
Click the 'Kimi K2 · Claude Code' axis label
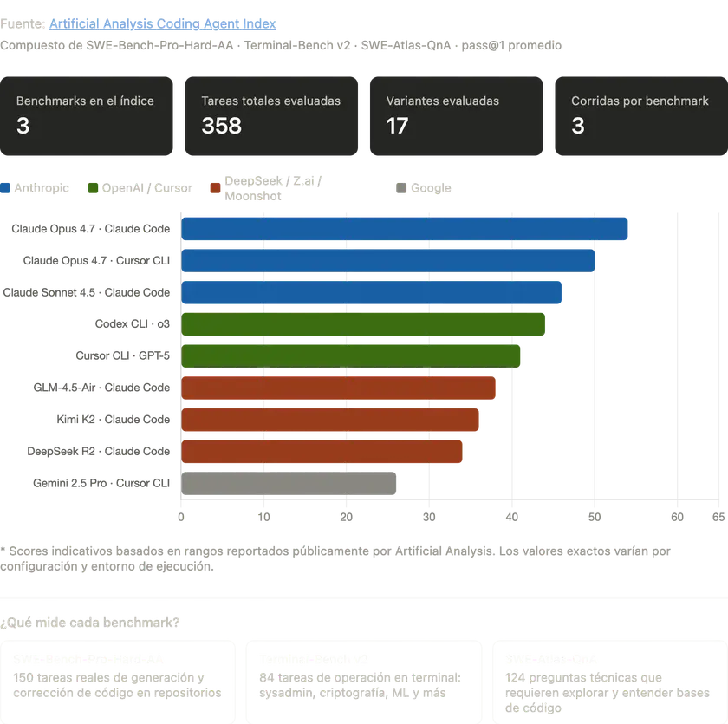click(x=114, y=420)
